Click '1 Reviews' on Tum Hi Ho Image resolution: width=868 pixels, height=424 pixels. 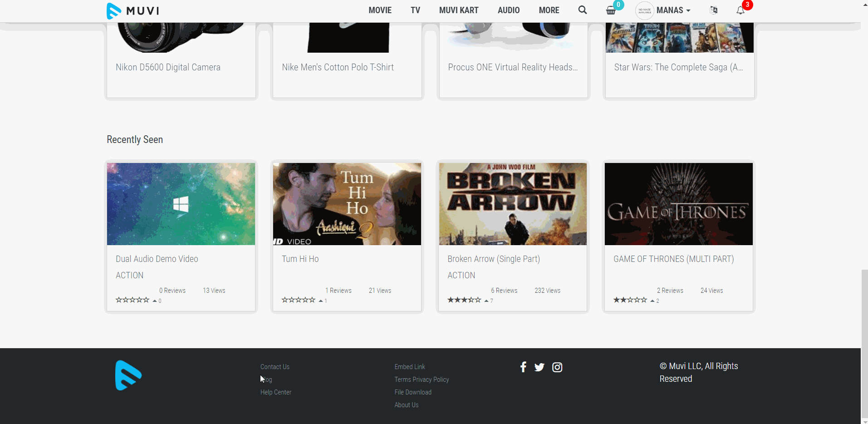tap(338, 291)
